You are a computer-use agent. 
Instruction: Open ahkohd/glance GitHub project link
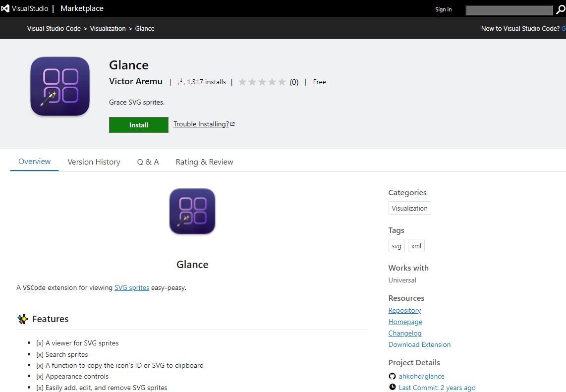(x=422, y=376)
